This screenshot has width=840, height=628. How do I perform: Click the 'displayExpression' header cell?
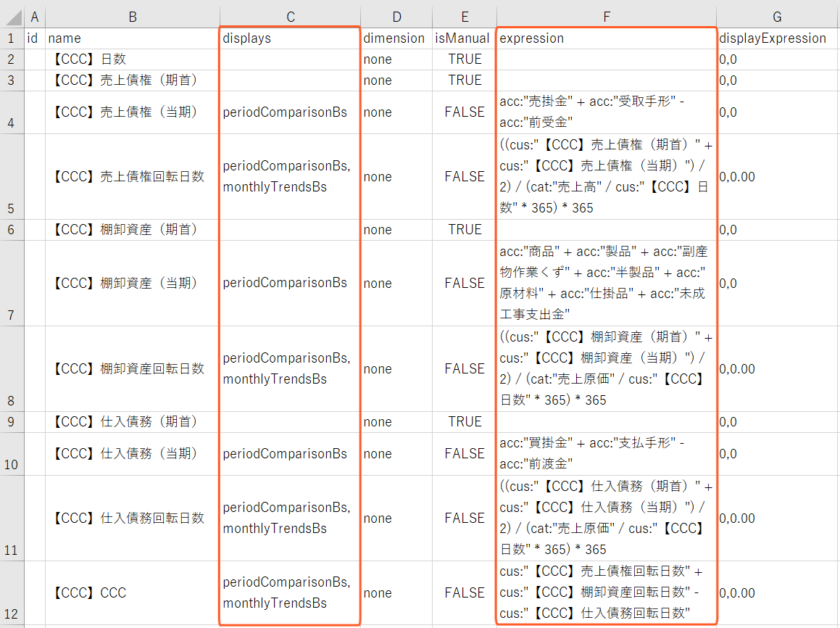(778, 38)
